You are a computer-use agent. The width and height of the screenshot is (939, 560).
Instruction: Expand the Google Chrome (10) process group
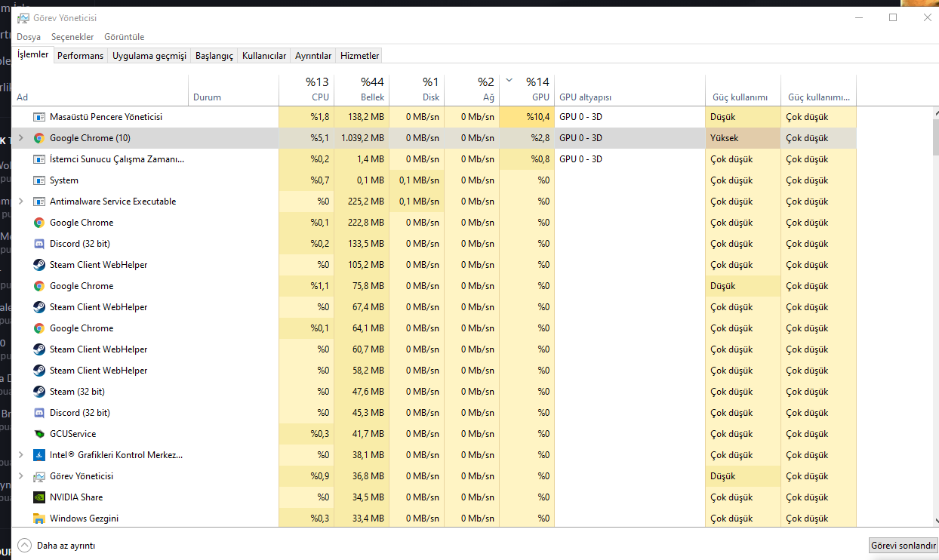click(20, 138)
